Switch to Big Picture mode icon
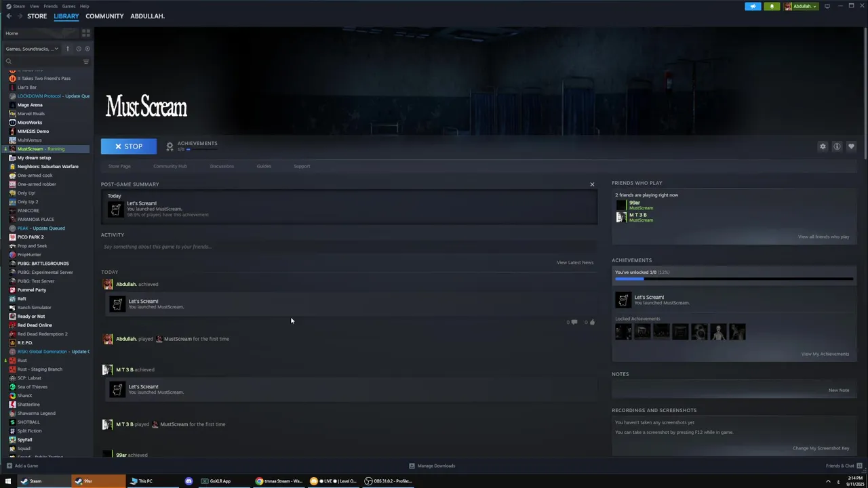The width and height of the screenshot is (868, 488). pyautogui.click(x=827, y=6)
